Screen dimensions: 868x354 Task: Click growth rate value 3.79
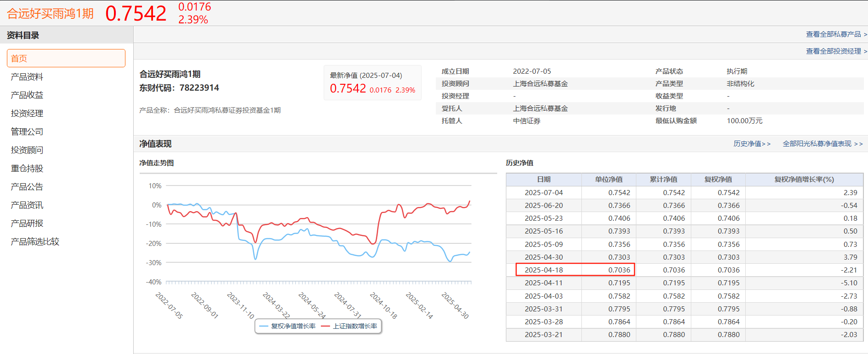(x=850, y=257)
